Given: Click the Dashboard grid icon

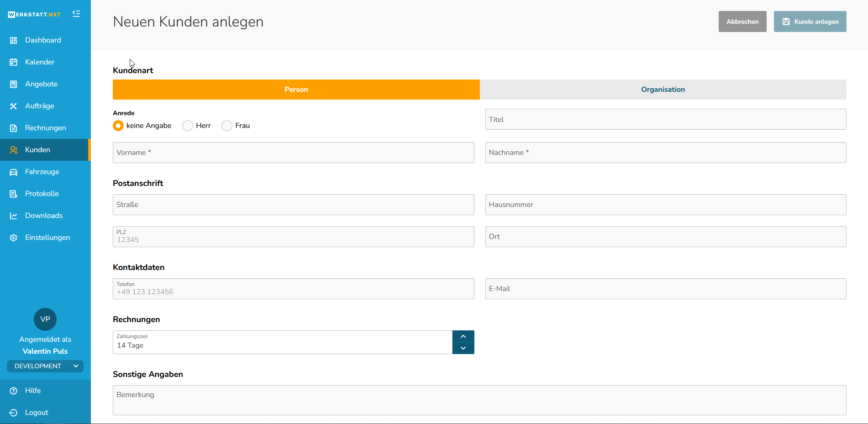Looking at the screenshot, I should 14,40.
